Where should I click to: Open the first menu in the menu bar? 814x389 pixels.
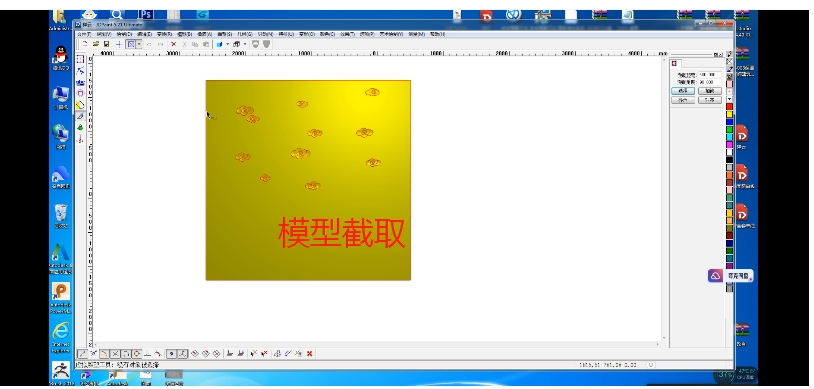click(84, 34)
